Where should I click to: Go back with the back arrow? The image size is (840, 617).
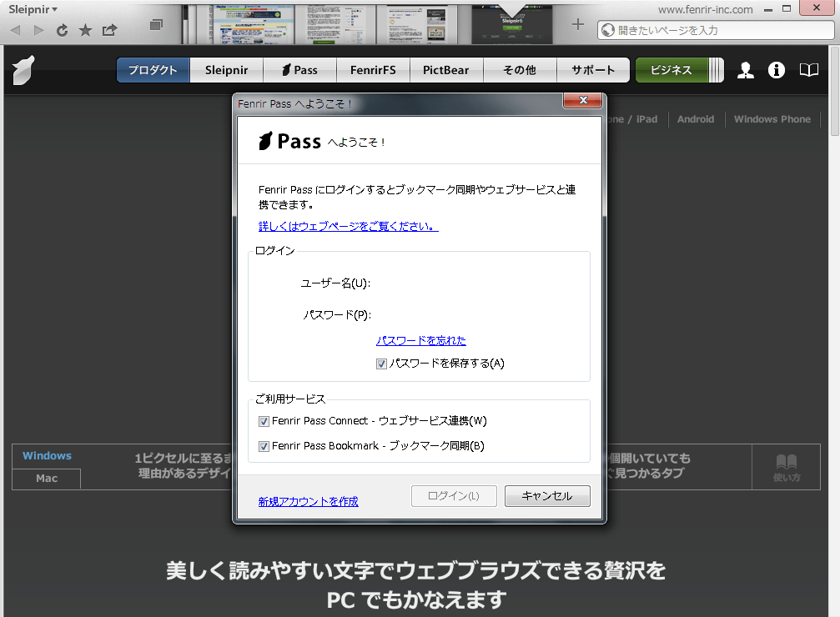[16, 31]
